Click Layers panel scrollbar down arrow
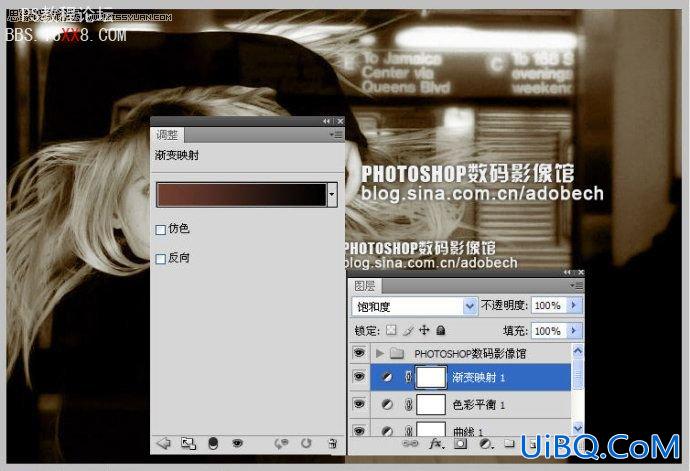Viewport: 690px width, 471px height. click(578, 427)
